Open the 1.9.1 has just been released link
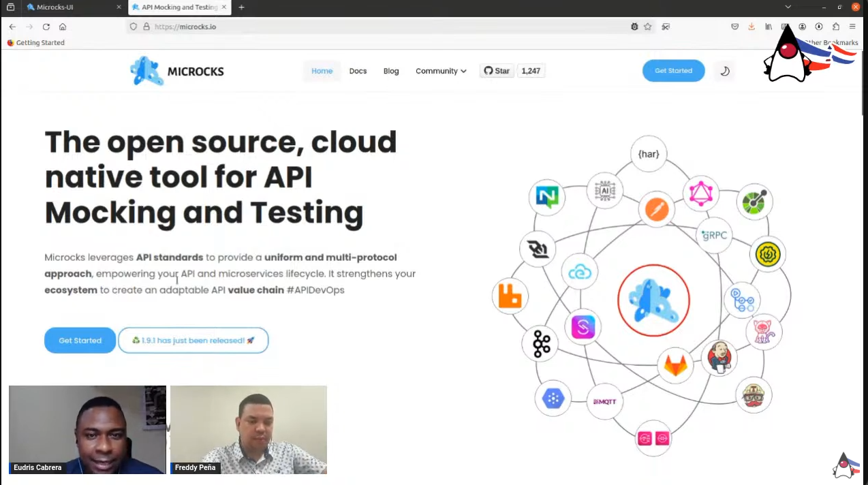Screen dimensions: 868x485 point(193,341)
